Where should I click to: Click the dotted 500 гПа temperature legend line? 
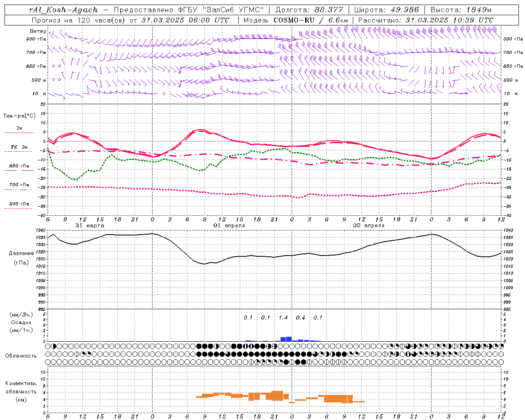tap(18, 209)
